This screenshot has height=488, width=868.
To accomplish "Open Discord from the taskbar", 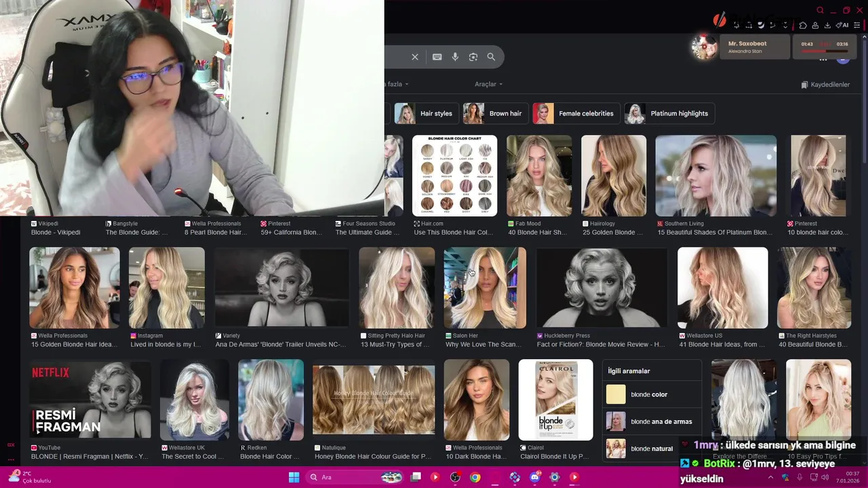I will pos(534,477).
